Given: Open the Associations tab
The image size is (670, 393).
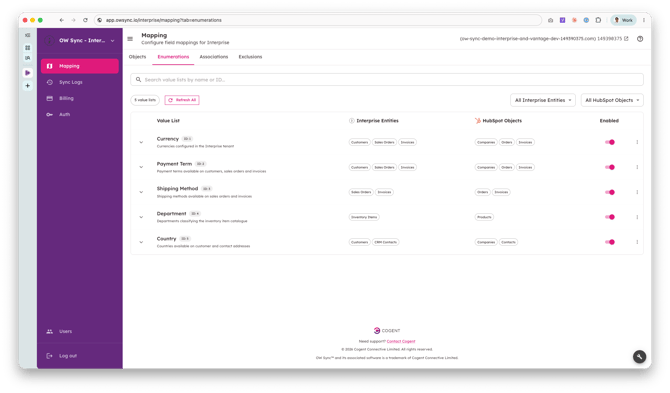Looking at the screenshot, I should (214, 57).
